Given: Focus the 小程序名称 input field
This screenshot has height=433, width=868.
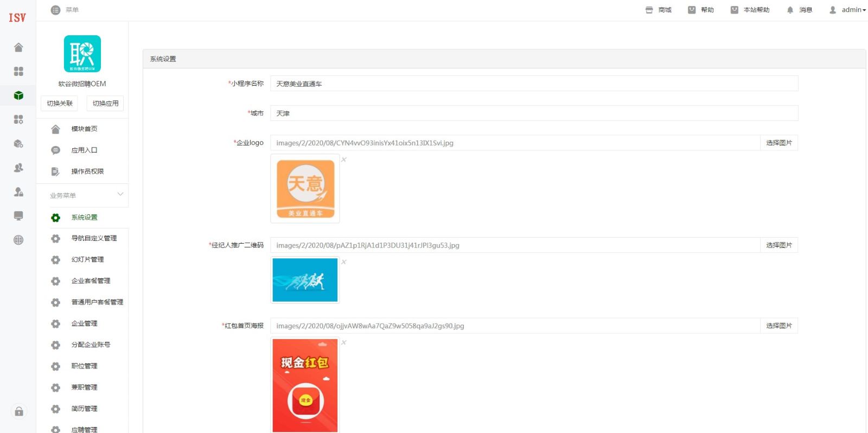Looking at the screenshot, I should [x=534, y=84].
